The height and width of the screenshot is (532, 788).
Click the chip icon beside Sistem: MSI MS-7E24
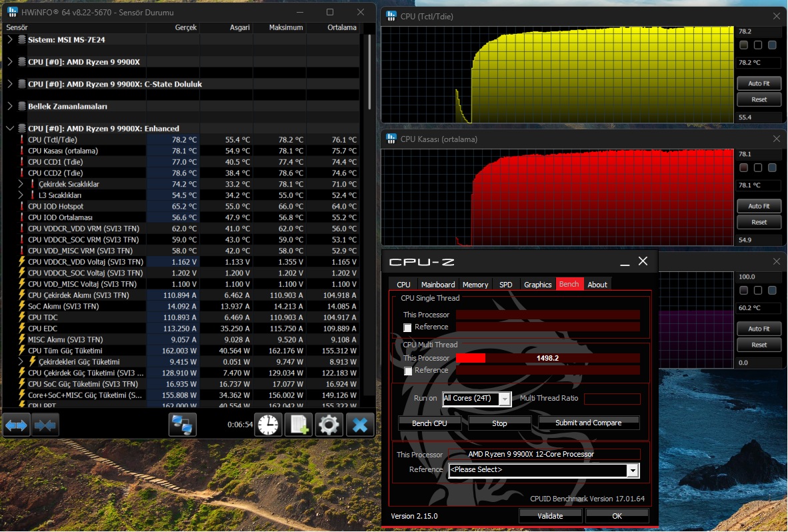[x=21, y=40]
